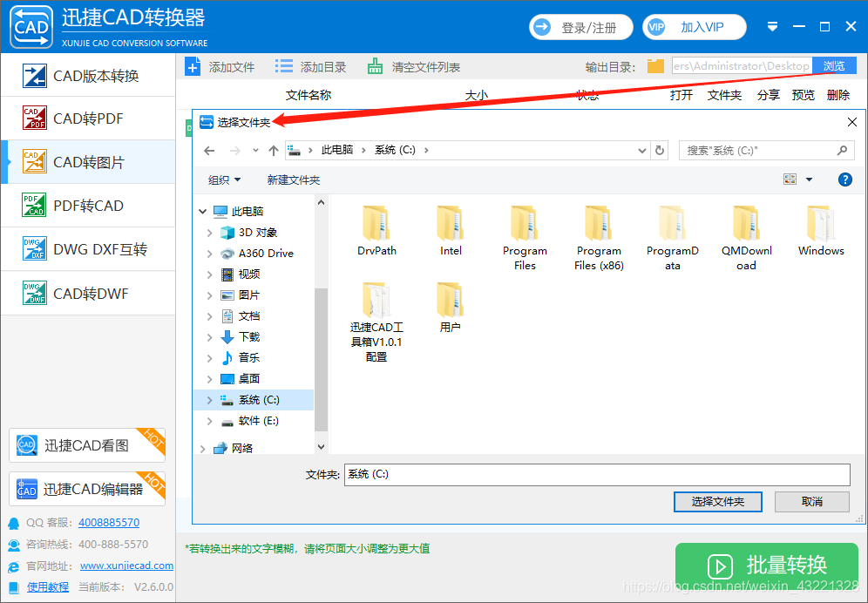Switch to the CAD转图片 tab
This screenshot has height=603, width=868.
click(89, 162)
